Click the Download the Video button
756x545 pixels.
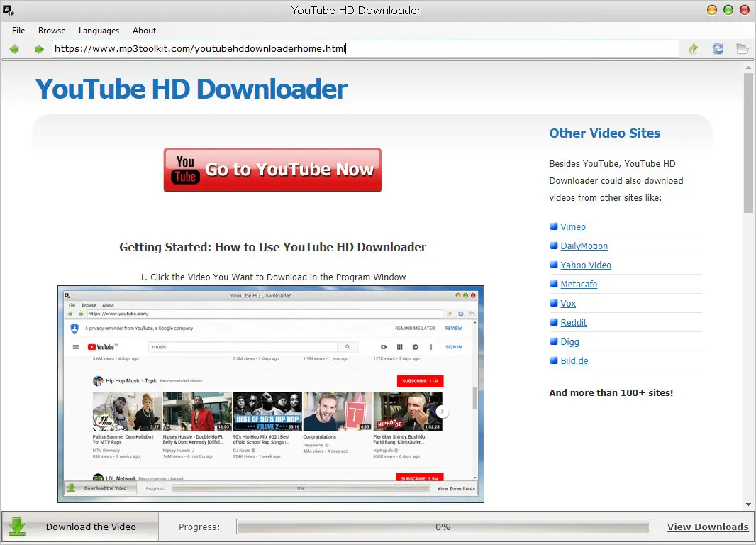[x=80, y=527]
